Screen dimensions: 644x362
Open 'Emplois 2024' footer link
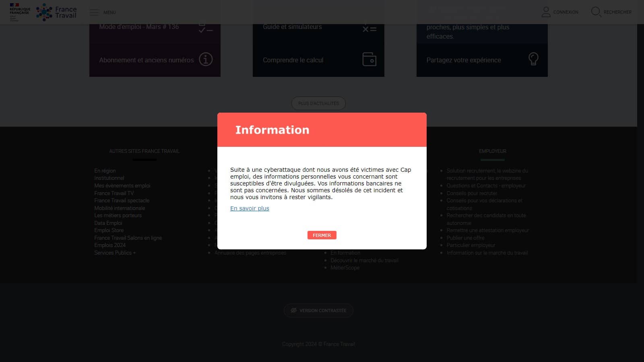(x=110, y=245)
